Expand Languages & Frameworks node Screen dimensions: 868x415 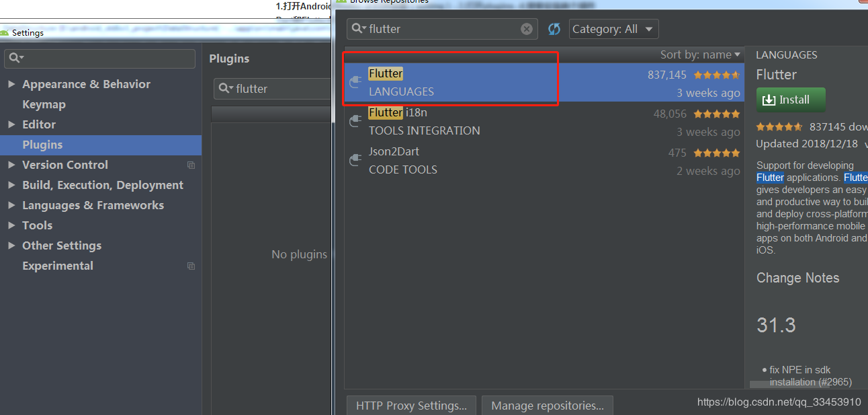11,205
